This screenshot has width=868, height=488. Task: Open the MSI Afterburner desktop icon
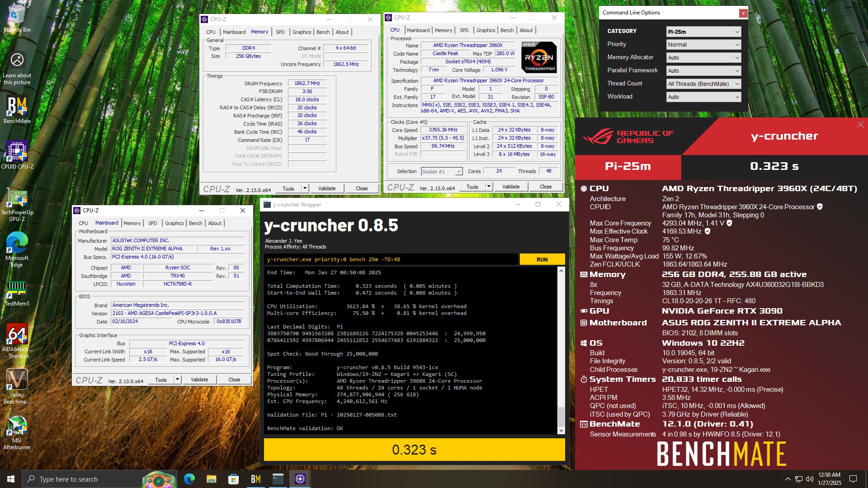click(17, 432)
